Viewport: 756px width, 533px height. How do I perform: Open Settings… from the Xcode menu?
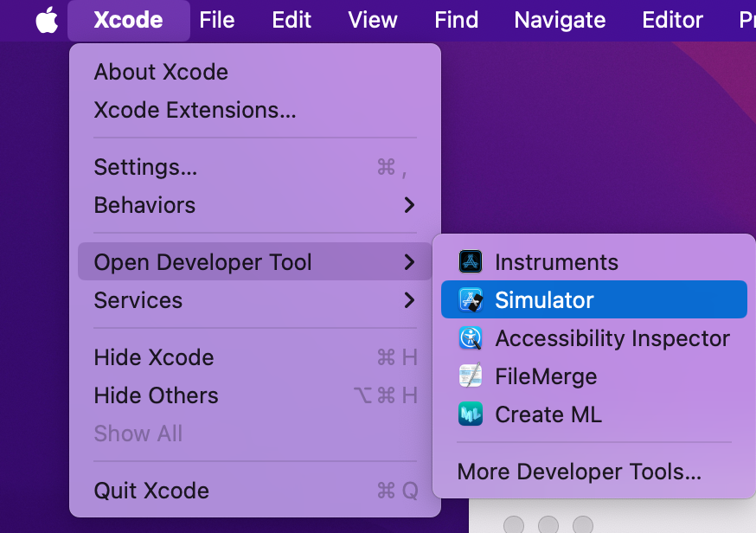click(x=255, y=167)
